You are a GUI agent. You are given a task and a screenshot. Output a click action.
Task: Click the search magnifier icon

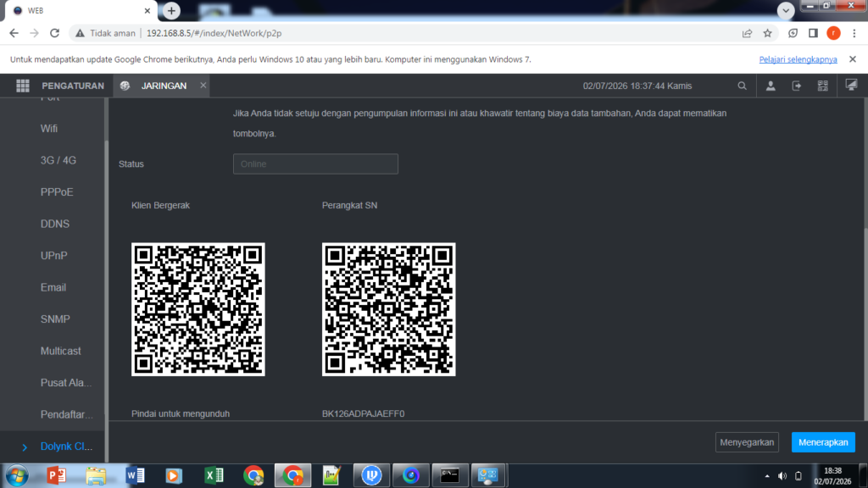pyautogui.click(x=742, y=86)
